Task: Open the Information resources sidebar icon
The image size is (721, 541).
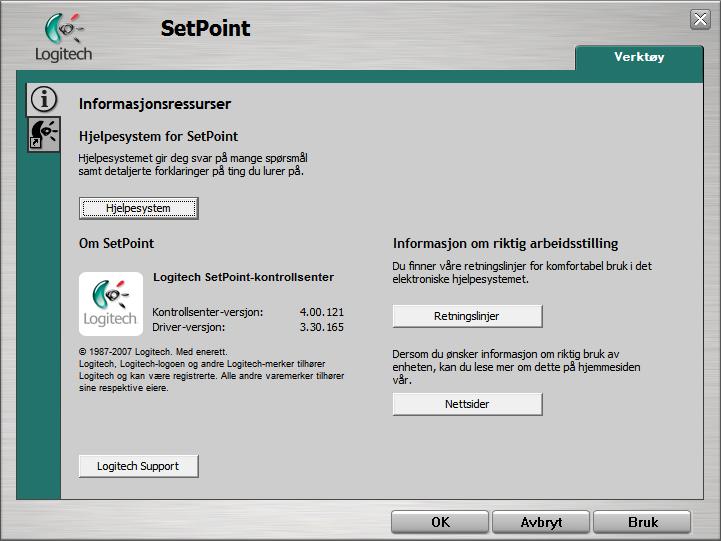Action: (x=44, y=99)
